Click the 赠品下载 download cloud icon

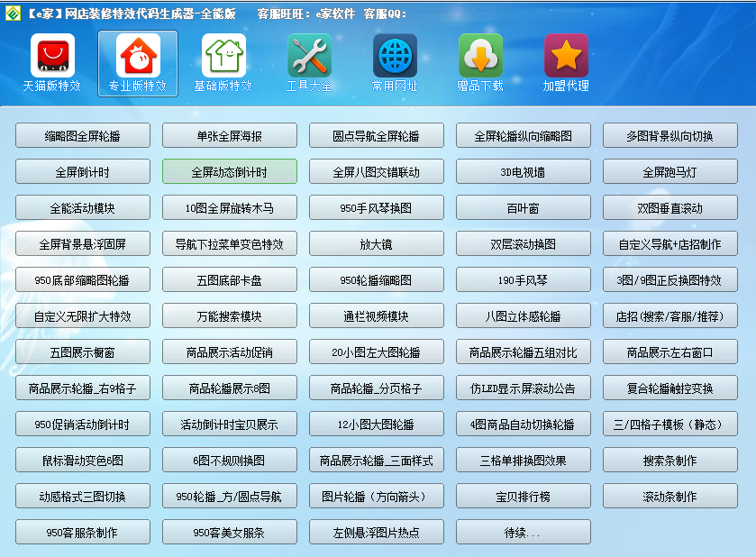point(480,56)
